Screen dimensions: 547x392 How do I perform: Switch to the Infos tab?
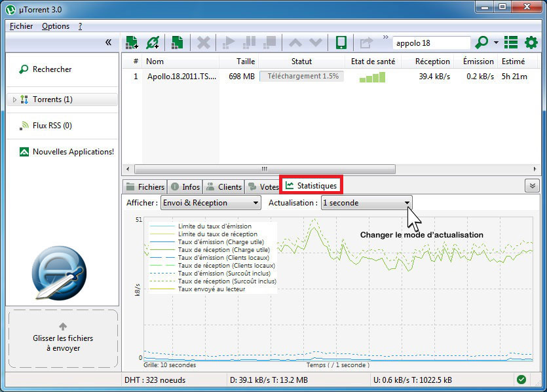[185, 187]
